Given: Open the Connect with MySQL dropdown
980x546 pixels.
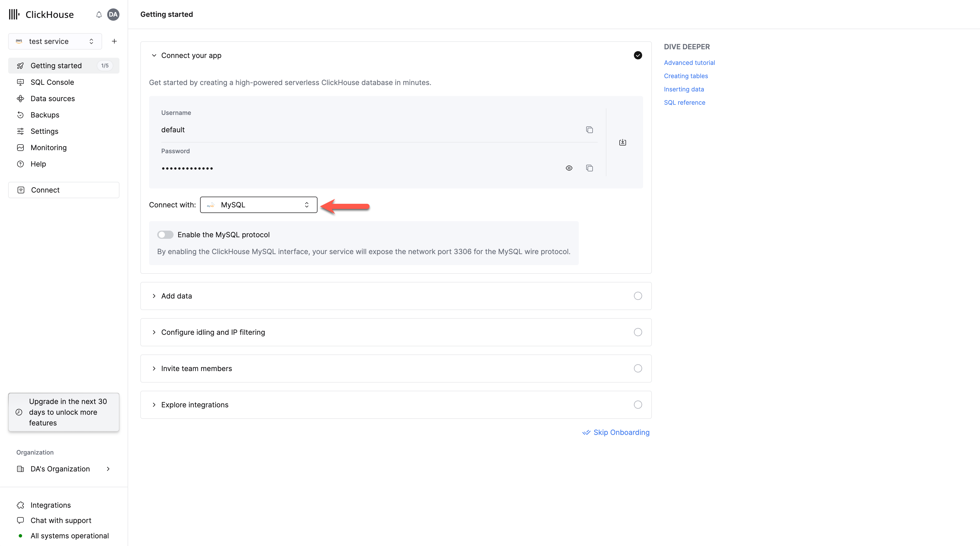Looking at the screenshot, I should point(258,205).
